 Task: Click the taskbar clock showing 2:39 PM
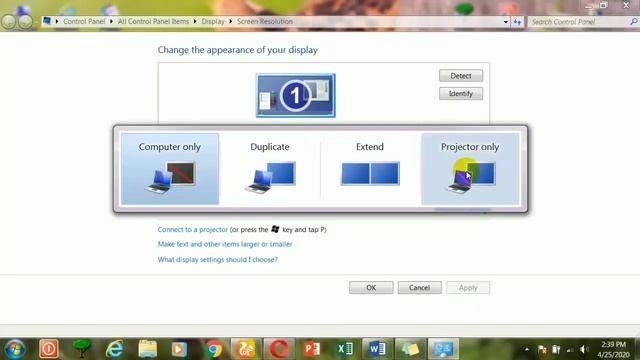pyautogui.click(x=613, y=349)
